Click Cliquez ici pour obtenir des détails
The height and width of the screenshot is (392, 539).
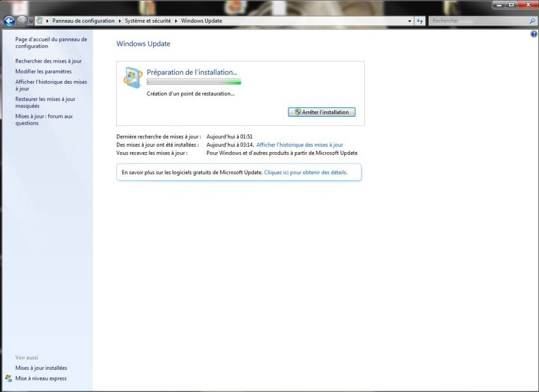click(305, 172)
